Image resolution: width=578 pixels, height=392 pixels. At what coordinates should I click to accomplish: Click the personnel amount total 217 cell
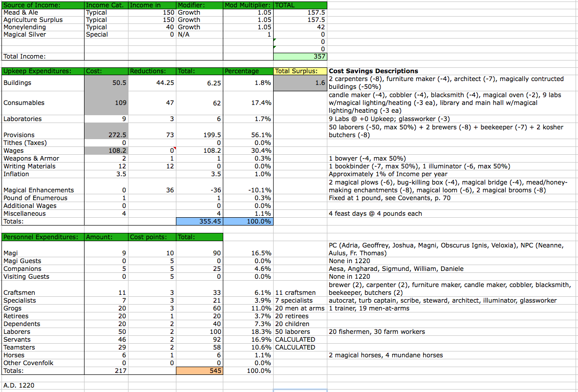click(x=107, y=371)
